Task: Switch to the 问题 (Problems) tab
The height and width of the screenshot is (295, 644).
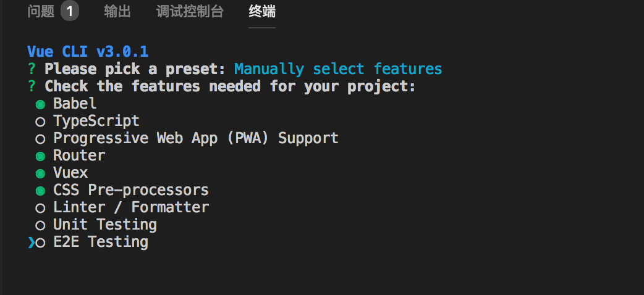Action: tap(41, 12)
